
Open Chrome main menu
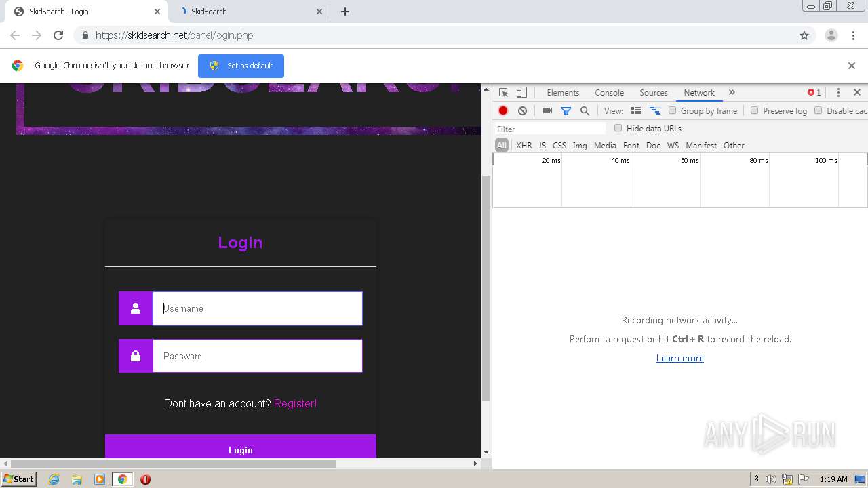click(854, 35)
